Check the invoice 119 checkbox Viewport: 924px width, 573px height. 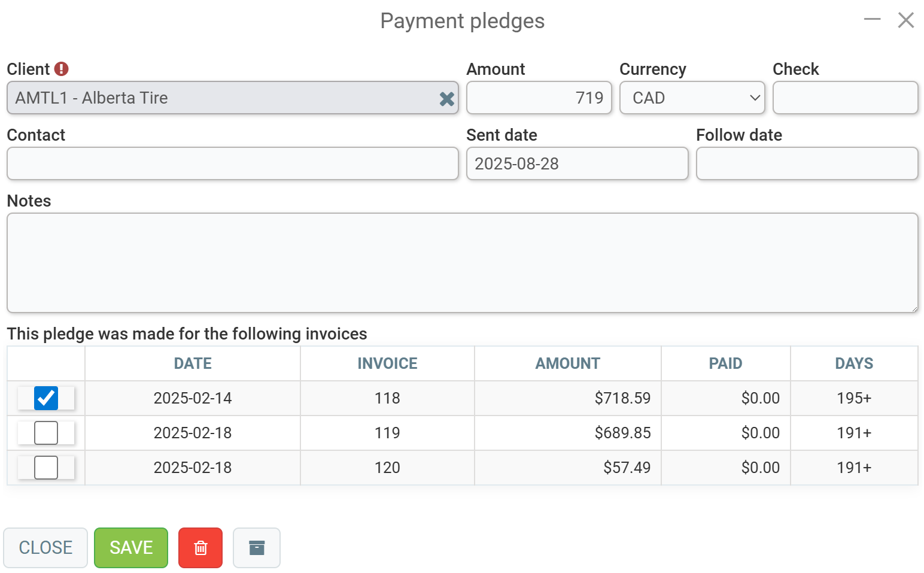(46, 433)
